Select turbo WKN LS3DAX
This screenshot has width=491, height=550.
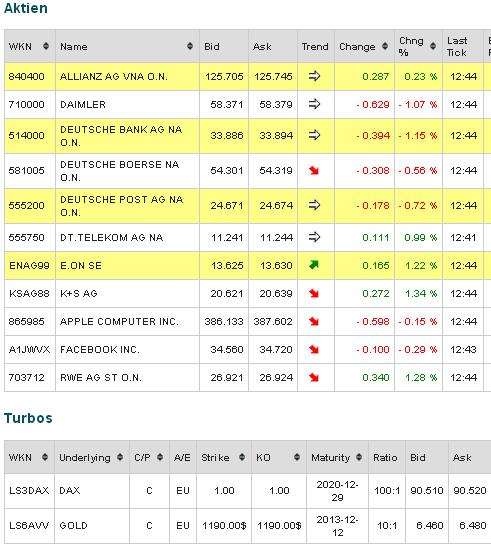(29, 491)
